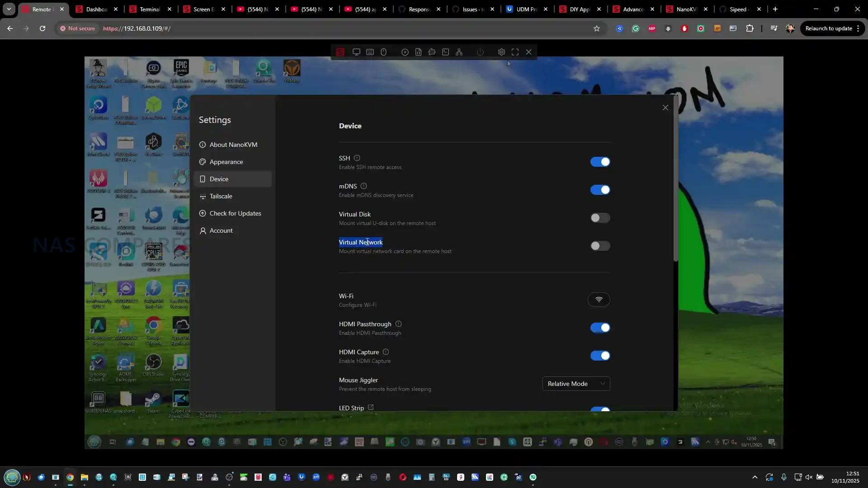Open the Chrome tab search dropdown arrow
868x488 pixels.
pos(9,9)
